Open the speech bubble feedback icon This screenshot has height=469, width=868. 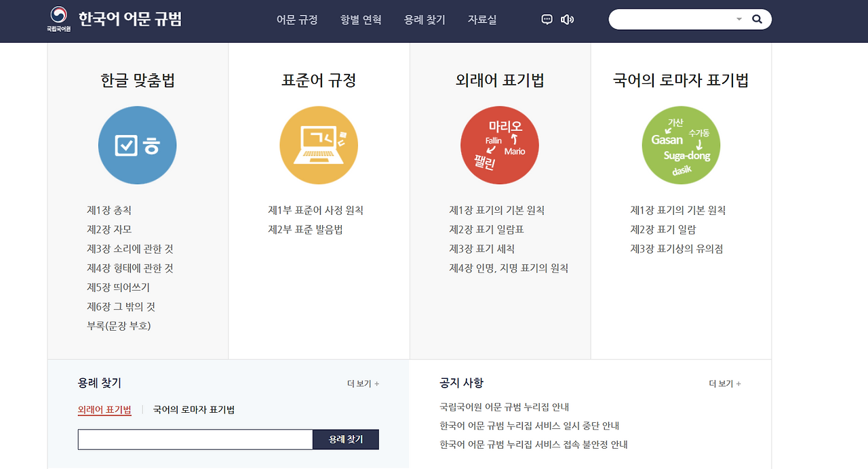point(547,20)
